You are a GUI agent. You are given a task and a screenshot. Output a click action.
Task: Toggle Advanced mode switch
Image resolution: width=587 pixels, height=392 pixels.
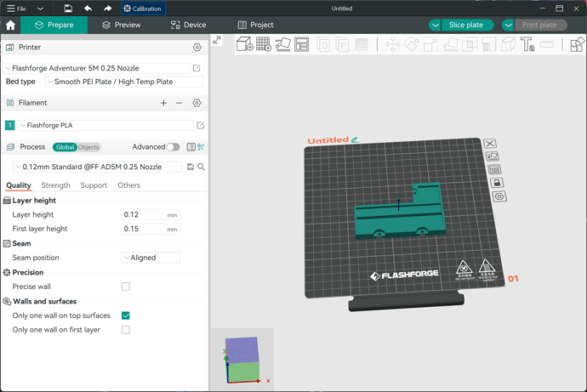(x=173, y=147)
